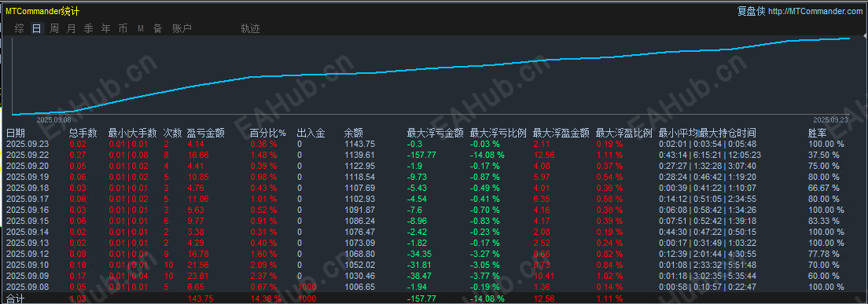Select the 2025.09.23 table row date
This screenshot has width=868, height=304.
point(28,144)
